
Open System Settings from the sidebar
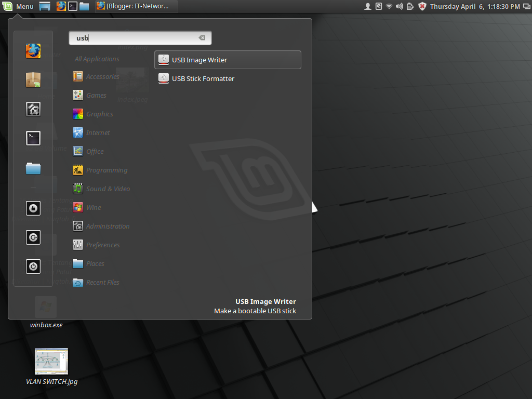coord(33,109)
